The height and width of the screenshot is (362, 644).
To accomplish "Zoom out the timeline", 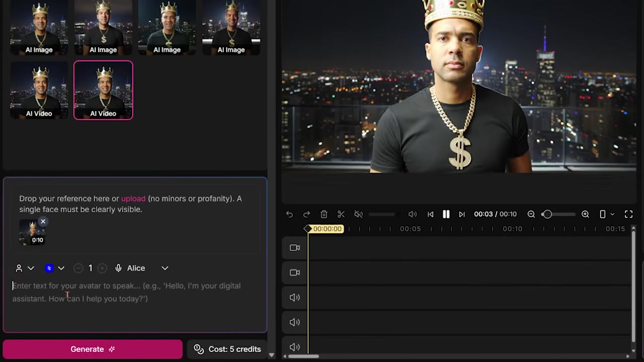I will [x=531, y=214].
